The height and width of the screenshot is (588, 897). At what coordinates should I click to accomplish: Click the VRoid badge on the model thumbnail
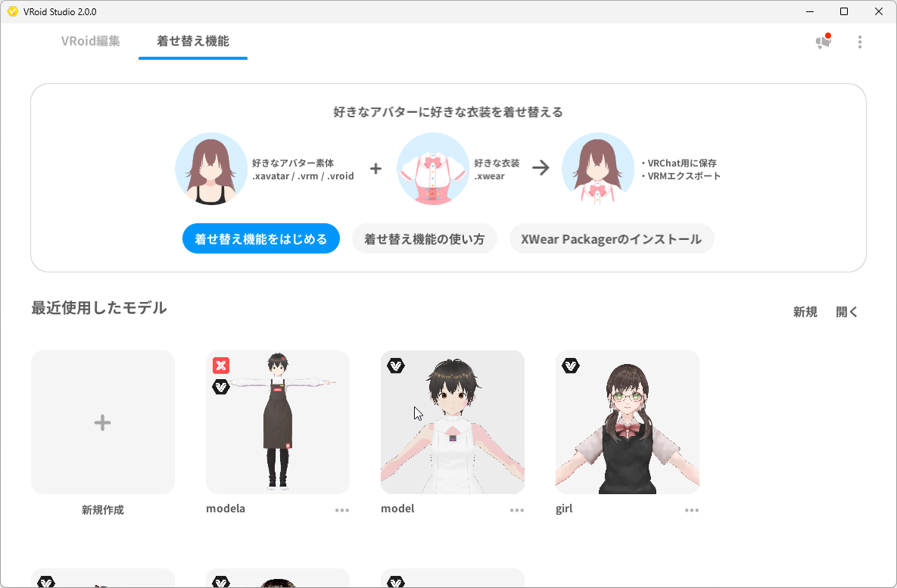tap(395, 364)
